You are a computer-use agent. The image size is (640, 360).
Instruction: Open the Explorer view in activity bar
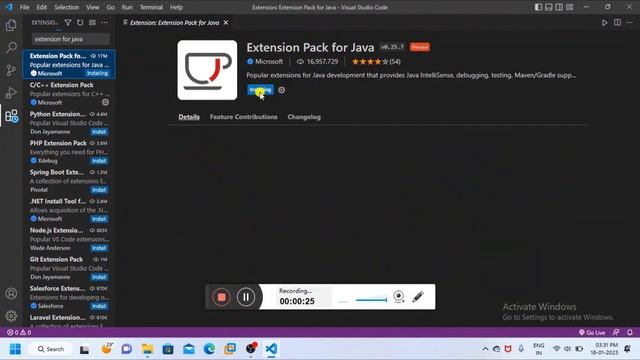[11, 25]
